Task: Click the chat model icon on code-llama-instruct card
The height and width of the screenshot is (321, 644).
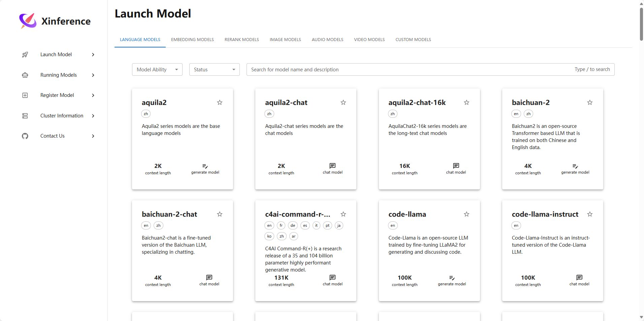Action: [579, 278]
